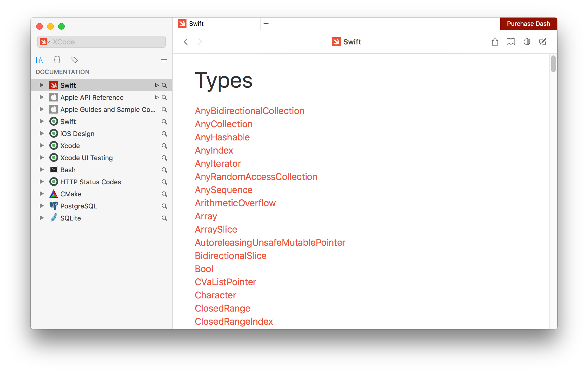The height and width of the screenshot is (373, 588).
Task: Open bookmarks using the book icon
Action: coord(511,42)
